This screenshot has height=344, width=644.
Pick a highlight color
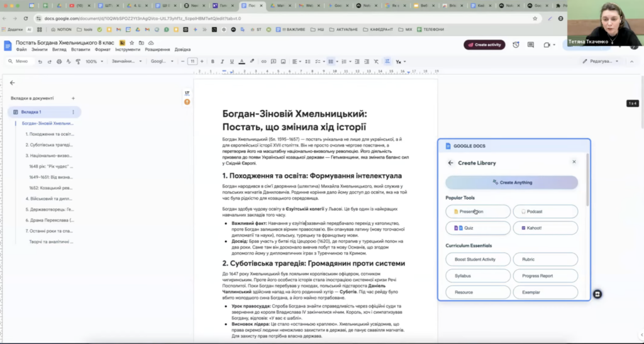tap(252, 62)
